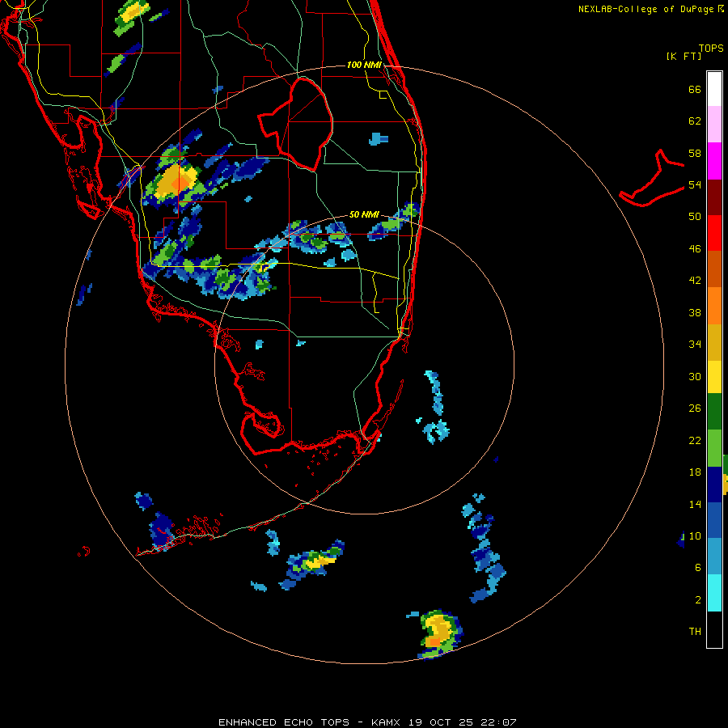Select the dark green legend swatch
This screenshot has height=728, width=728.
714,412
